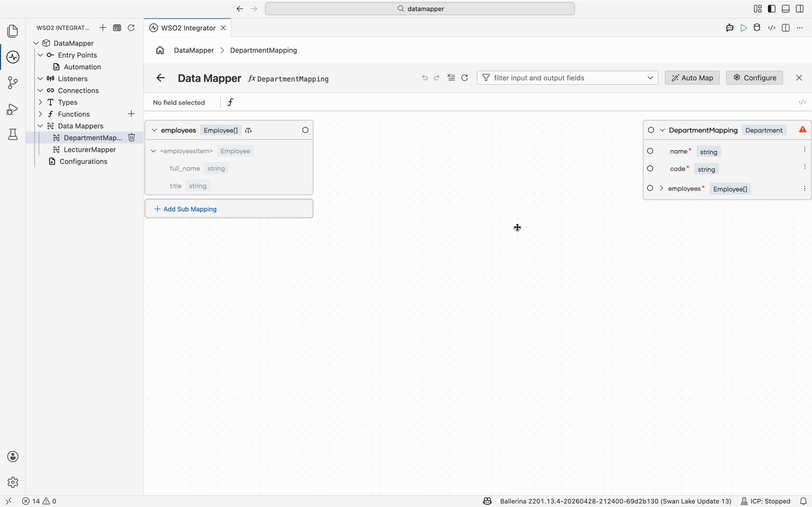Click the home icon in the breadcrumb
The image size is (812, 507).
pyautogui.click(x=160, y=50)
